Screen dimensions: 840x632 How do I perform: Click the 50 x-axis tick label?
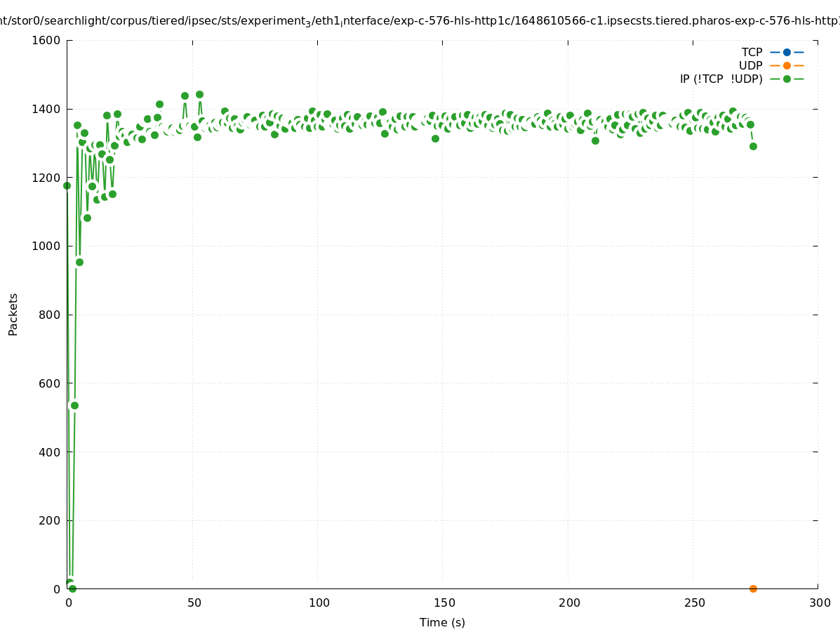193,603
